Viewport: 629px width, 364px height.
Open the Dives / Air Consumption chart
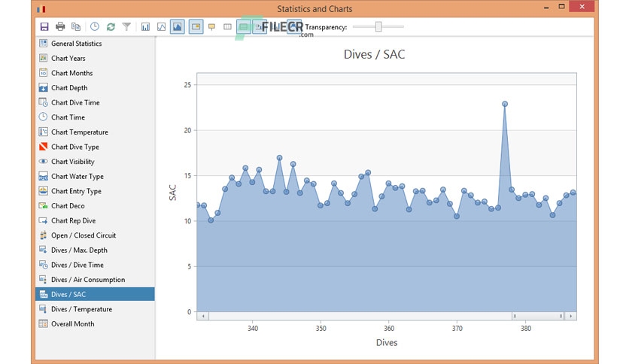95,280
